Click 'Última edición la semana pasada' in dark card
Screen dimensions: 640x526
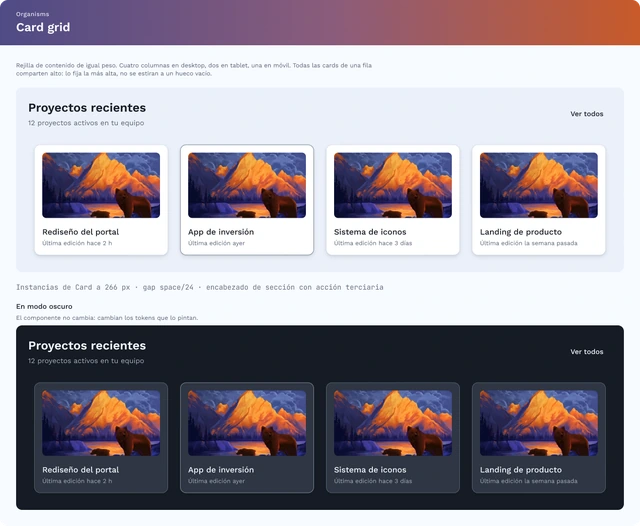coord(528,481)
